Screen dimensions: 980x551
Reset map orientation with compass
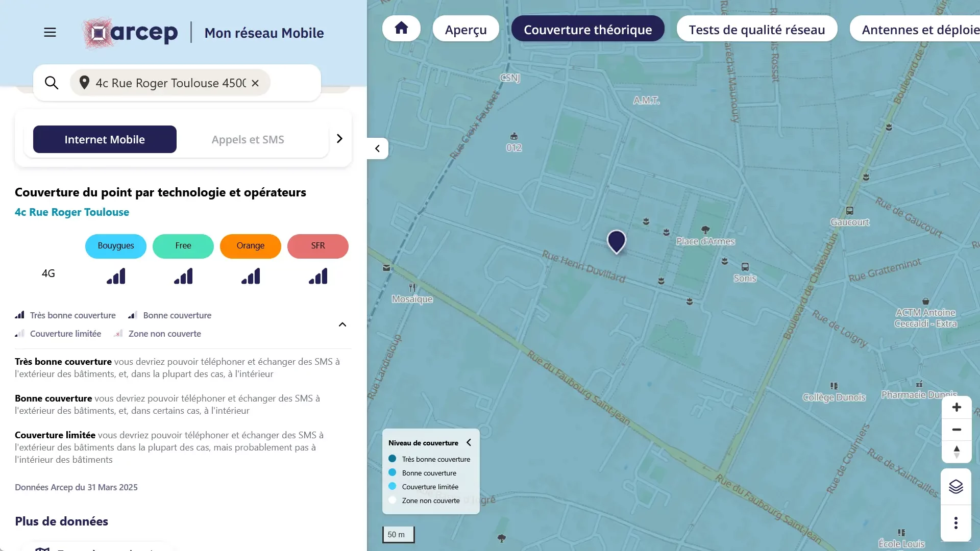click(x=957, y=452)
